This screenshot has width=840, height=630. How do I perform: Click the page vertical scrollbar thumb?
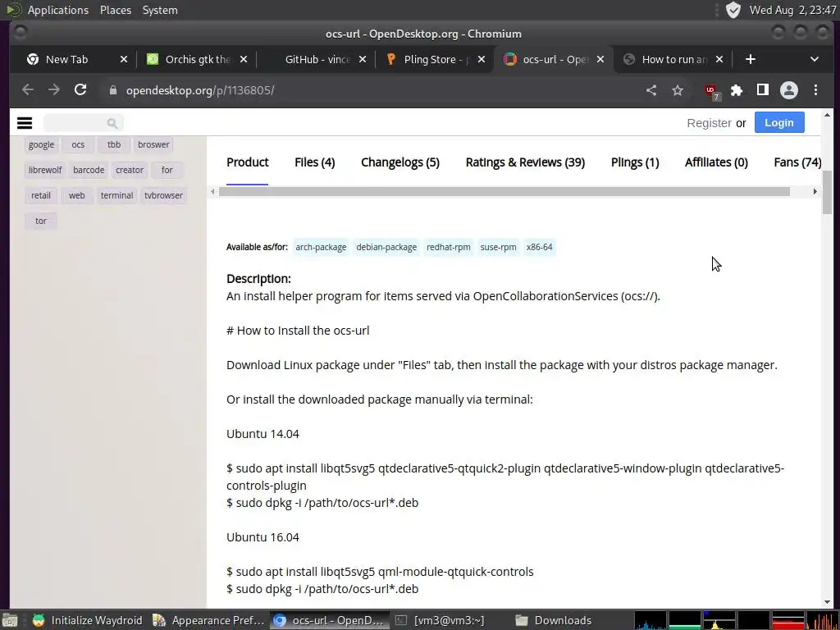tap(827, 191)
